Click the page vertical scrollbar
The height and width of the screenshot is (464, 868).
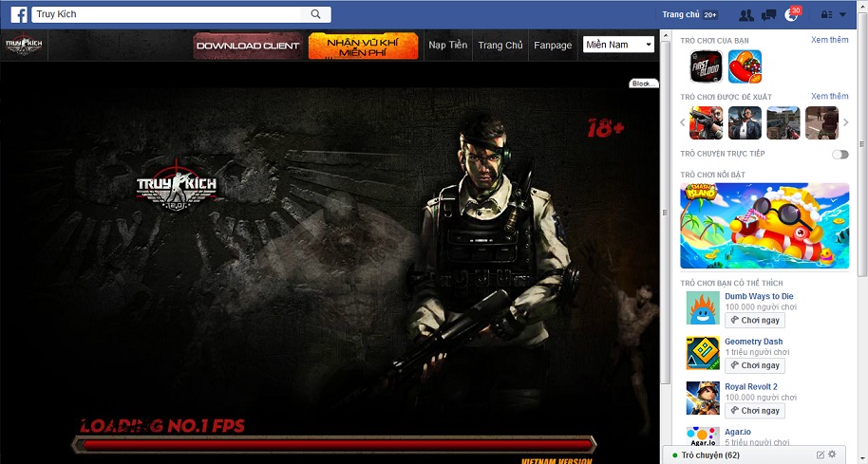(x=862, y=144)
